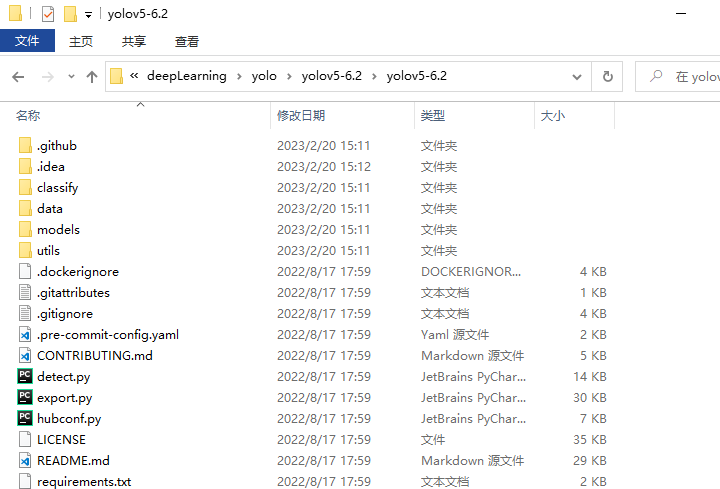Open the 文件 ribbon tab
This screenshot has height=489, width=720.
[x=27, y=41]
